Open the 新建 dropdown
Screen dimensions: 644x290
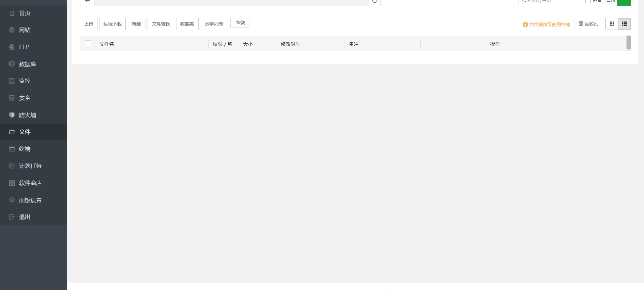pyautogui.click(x=136, y=24)
